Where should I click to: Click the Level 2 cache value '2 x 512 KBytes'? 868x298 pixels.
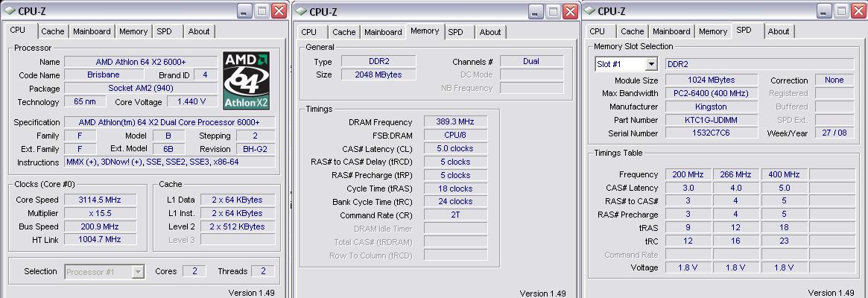click(x=238, y=226)
